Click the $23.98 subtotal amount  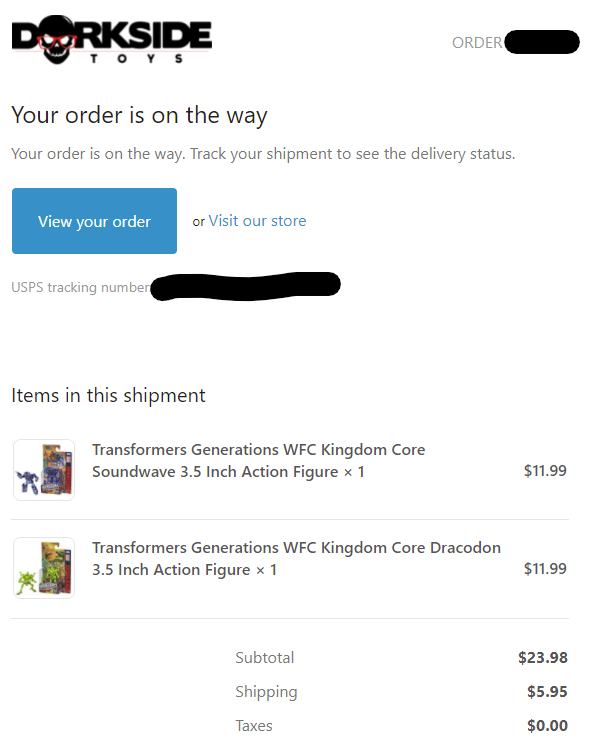[x=542, y=658]
